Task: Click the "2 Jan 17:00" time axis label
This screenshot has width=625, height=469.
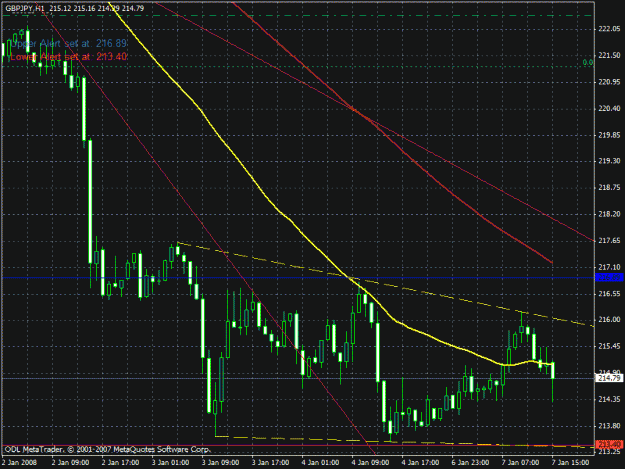Action: pyautogui.click(x=120, y=462)
